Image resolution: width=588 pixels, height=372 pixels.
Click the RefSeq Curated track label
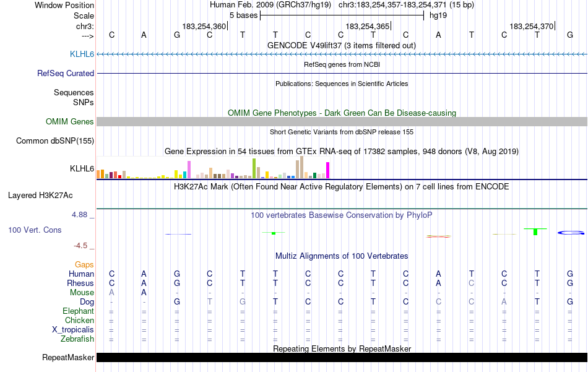pyautogui.click(x=65, y=73)
